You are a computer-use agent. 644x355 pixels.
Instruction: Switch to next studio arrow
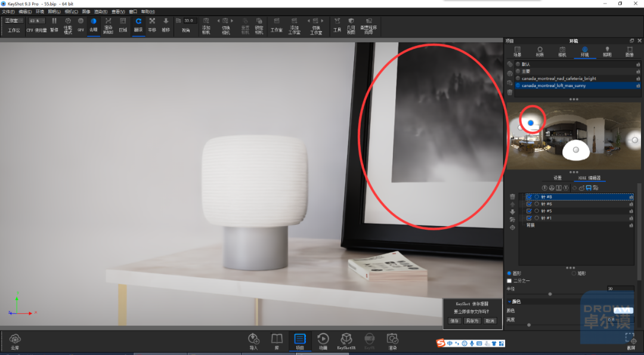tap(323, 20)
